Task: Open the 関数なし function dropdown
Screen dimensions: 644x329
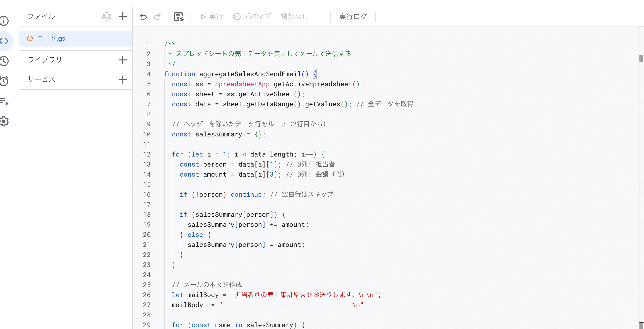Action: coord(294,17)
